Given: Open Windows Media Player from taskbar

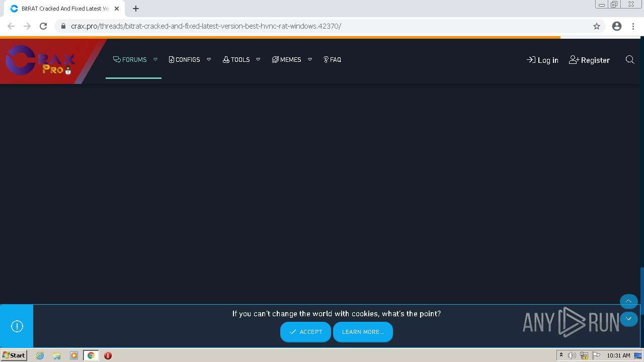Looking at the screenshot, I should [x=74, y=355].
